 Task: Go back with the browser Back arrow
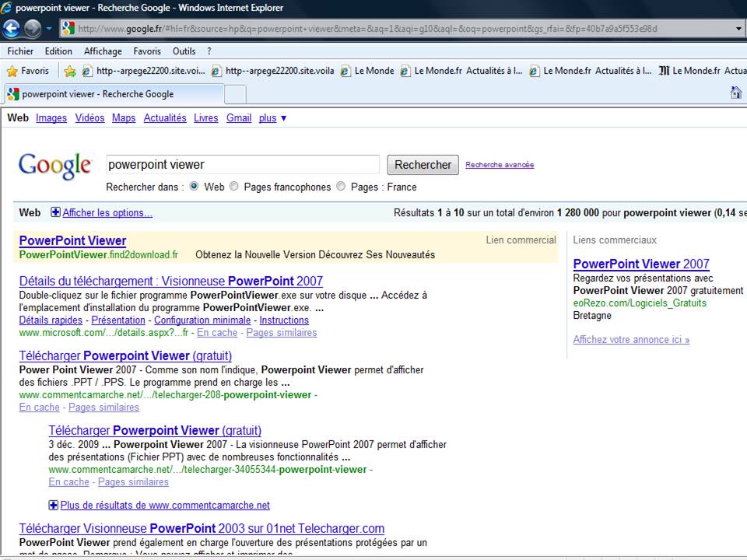click(11, 29)
